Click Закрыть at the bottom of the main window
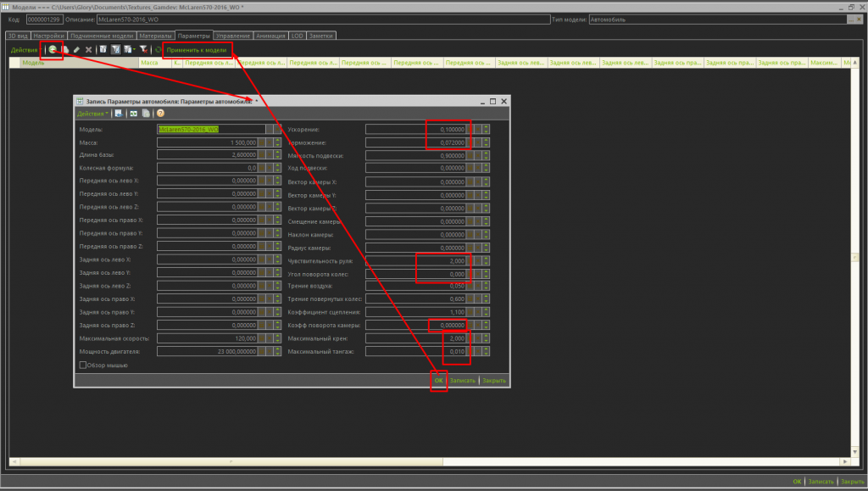 click(x=853, y=482)
